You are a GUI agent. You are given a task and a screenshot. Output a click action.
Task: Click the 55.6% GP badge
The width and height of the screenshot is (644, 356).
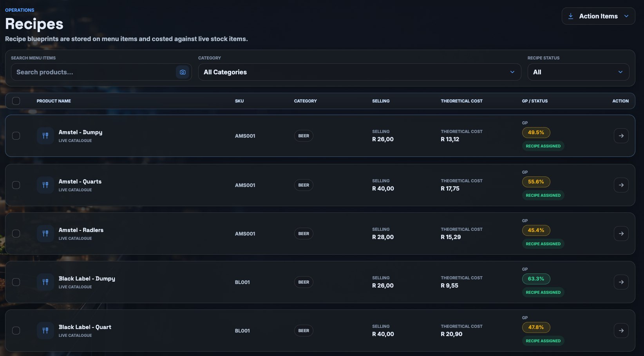click(536, 182)
